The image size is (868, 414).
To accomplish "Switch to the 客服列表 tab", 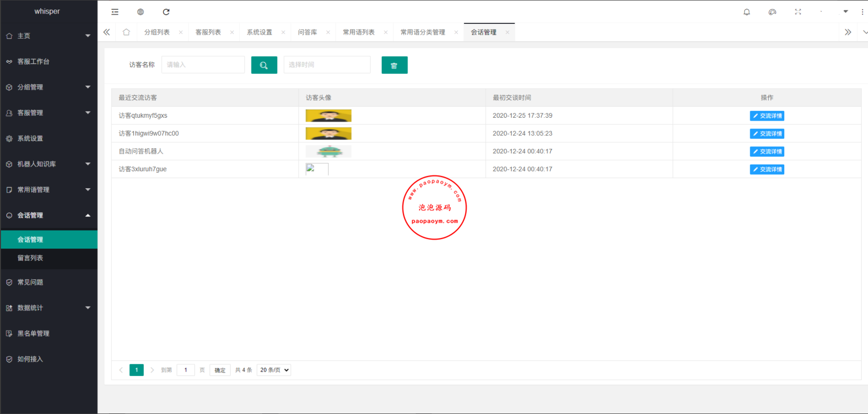I will (208, 32).
